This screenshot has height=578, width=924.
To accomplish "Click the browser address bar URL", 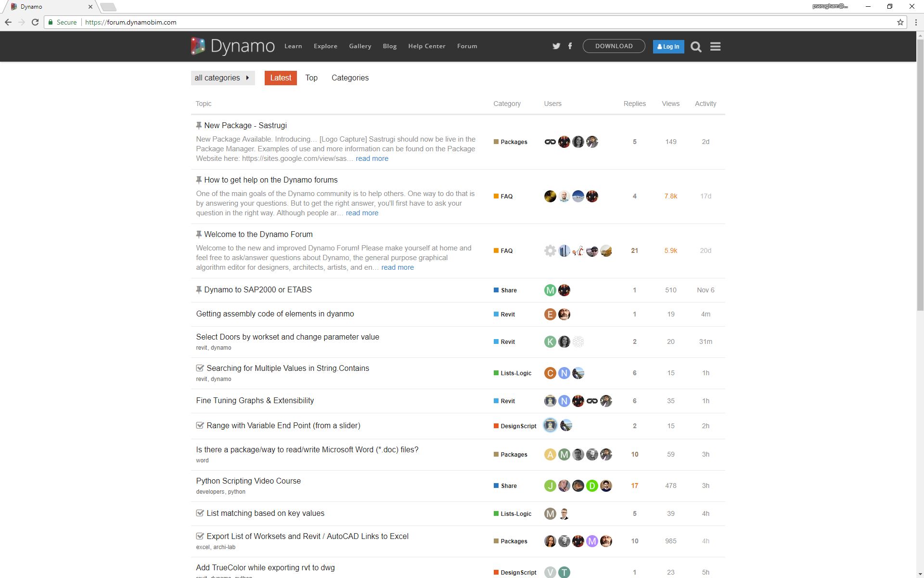I will (131, 22).
